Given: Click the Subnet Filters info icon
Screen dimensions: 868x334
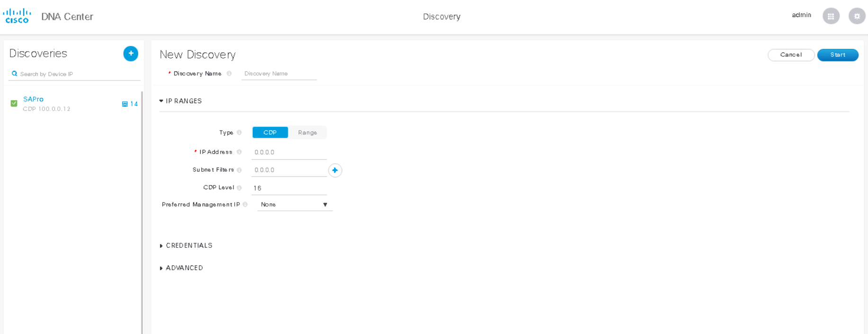Looking at the screenshot, I should (x=239, y=170).
